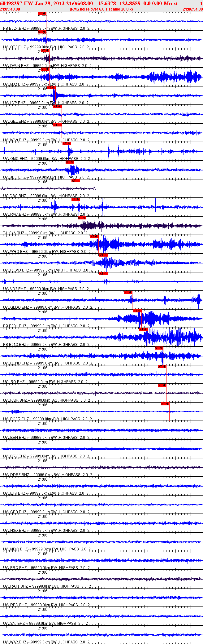Click the event date Jan 29, 2013 text
Viewport: 203px width, 644px height.
pos(49,3)
